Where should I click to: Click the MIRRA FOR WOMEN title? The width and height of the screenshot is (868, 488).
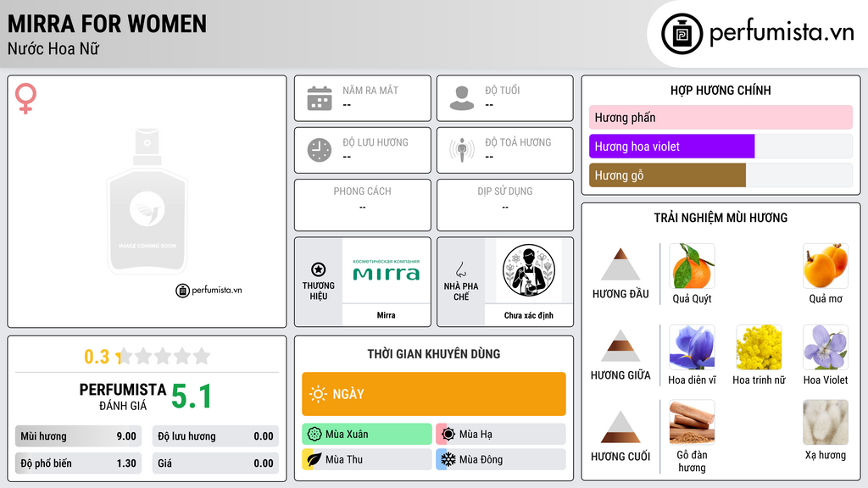click(107, 24)
